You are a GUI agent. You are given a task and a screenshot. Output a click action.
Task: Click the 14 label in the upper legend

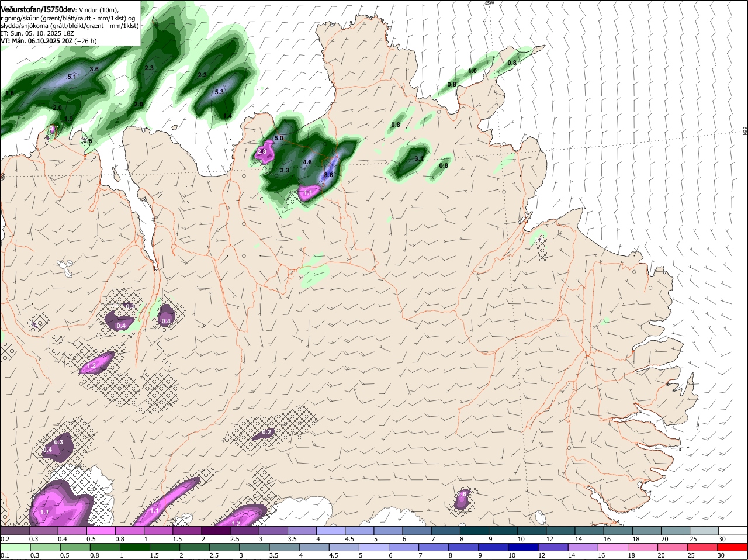[x=578, y=539]
